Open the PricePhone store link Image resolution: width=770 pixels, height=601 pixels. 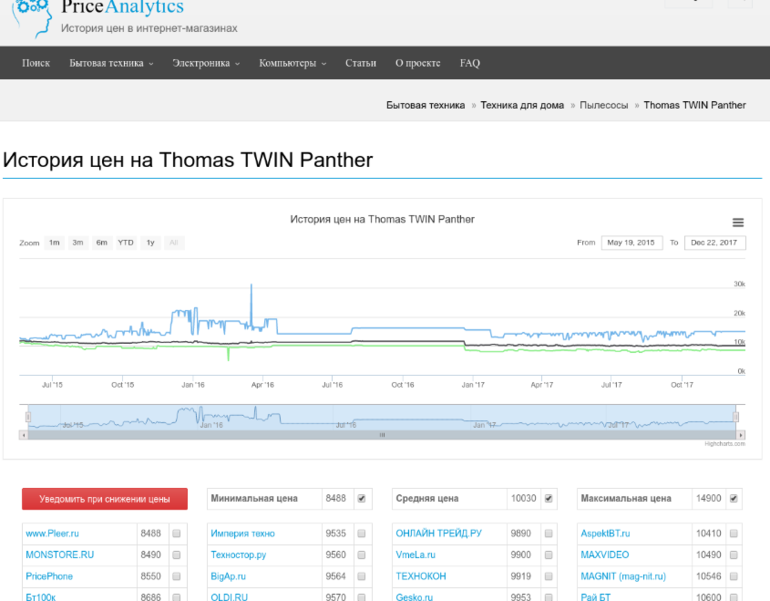pos(49,576)
